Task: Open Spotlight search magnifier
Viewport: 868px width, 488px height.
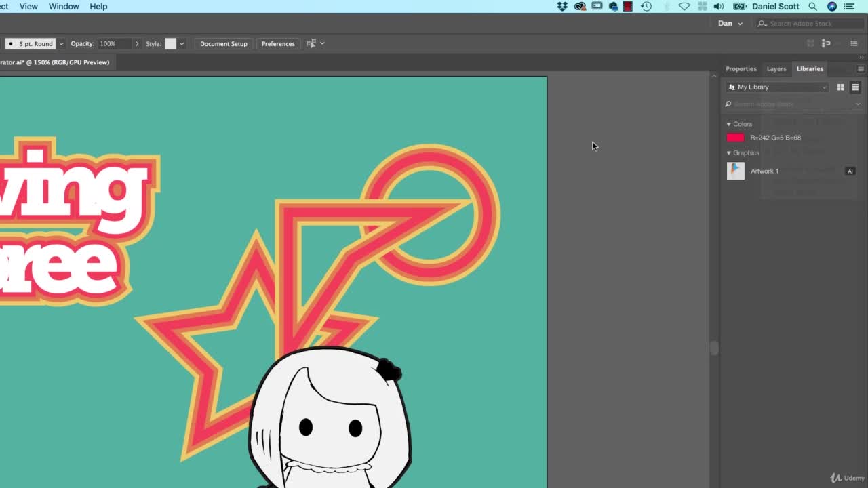Action: (x=812, y=6)
